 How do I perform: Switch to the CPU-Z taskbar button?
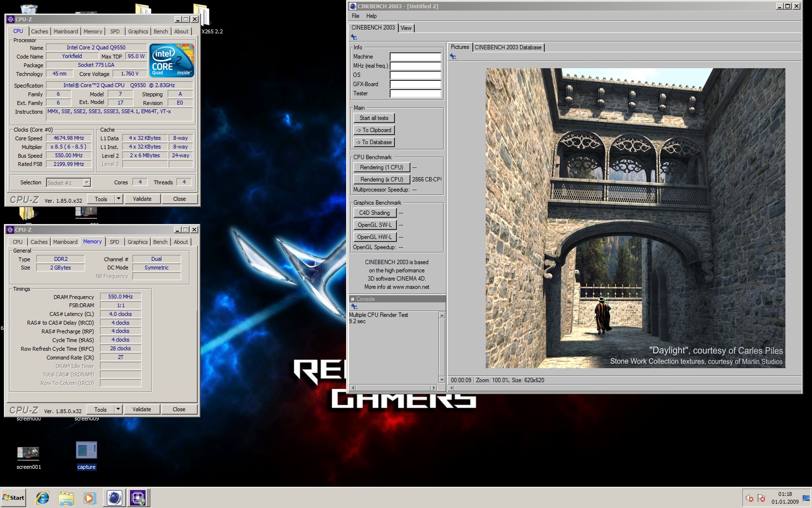(x=138, y=497)
